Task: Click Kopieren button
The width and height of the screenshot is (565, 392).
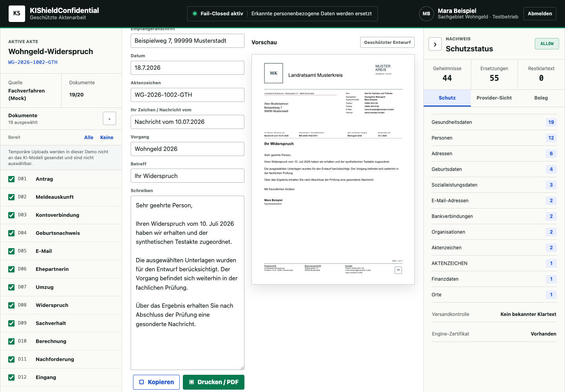Action: (x=157, y=382)
